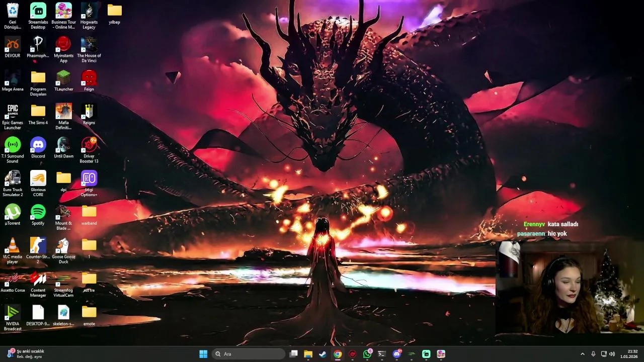Screen dimensions: 644x362
Task: Select the Streamfog VirtualCam icon
Action: click(63, 284)
